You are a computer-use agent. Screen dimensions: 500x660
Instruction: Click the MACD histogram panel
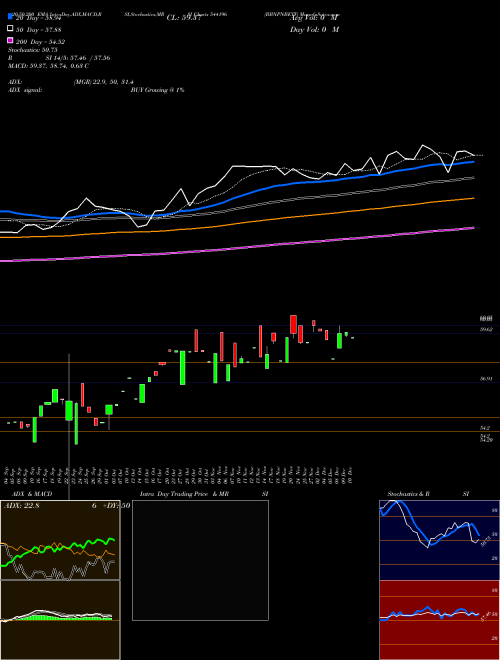(60, 620)
